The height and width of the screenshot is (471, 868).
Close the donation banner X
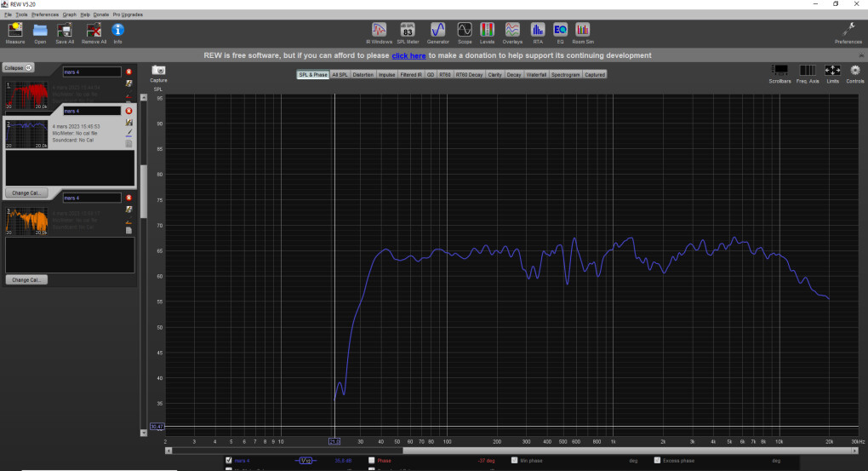click(861, 55)
